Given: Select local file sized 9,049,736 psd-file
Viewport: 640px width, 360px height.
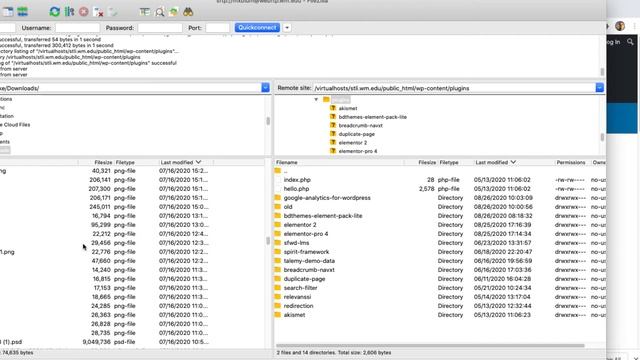Looking at the screenshot, I should click(132, 342).
